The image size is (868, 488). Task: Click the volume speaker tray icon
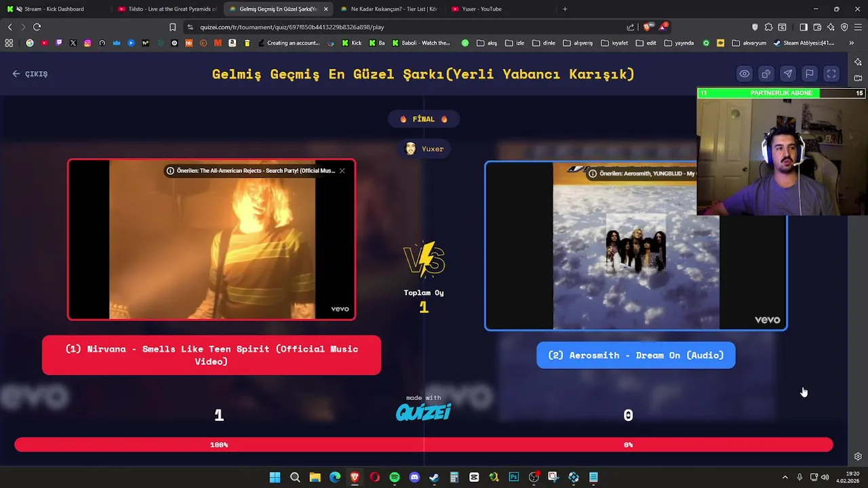[x=825, y=477]
